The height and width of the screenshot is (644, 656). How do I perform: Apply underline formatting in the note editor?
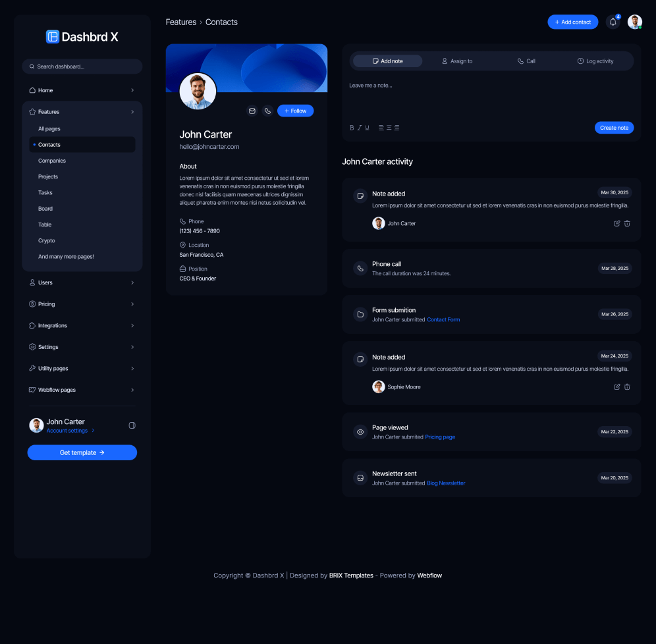point(367,127)
